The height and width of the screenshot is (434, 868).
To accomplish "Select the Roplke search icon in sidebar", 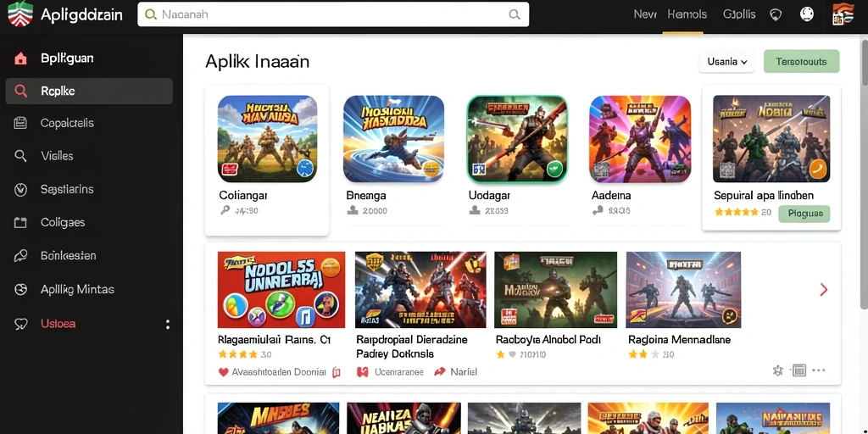I will pyautogui.click(x=20, y=92).
